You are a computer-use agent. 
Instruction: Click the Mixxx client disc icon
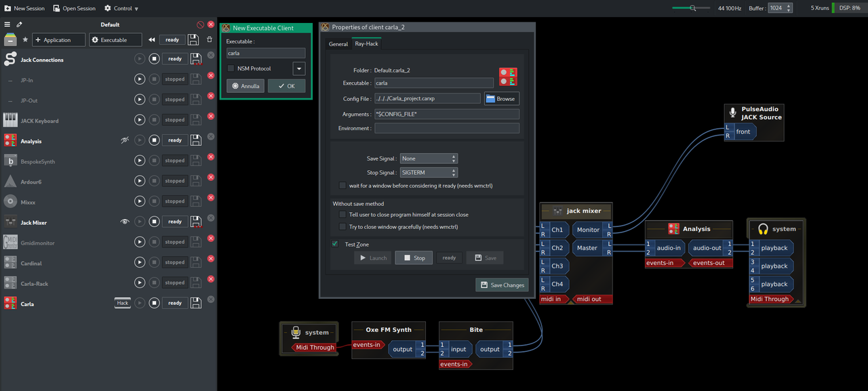click(x=10, y=201)
